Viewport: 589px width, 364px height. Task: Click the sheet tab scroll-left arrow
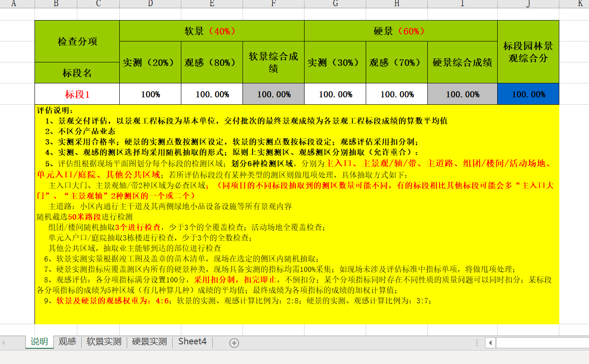[x=4, y=343]
